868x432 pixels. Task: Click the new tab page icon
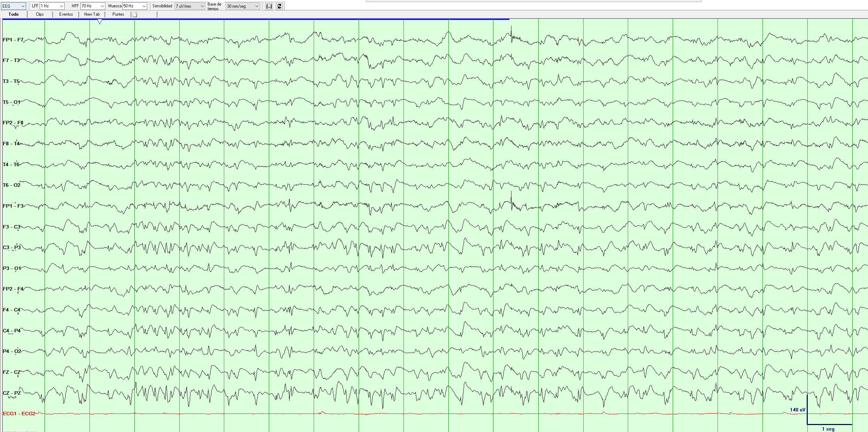135,14
